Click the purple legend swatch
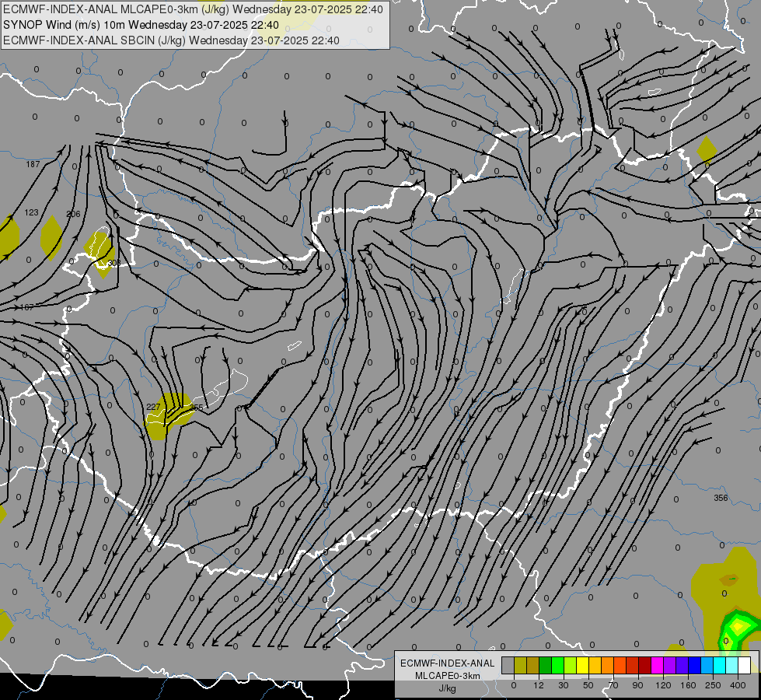This screenshot has height=700, width=761. coord(670,665)
